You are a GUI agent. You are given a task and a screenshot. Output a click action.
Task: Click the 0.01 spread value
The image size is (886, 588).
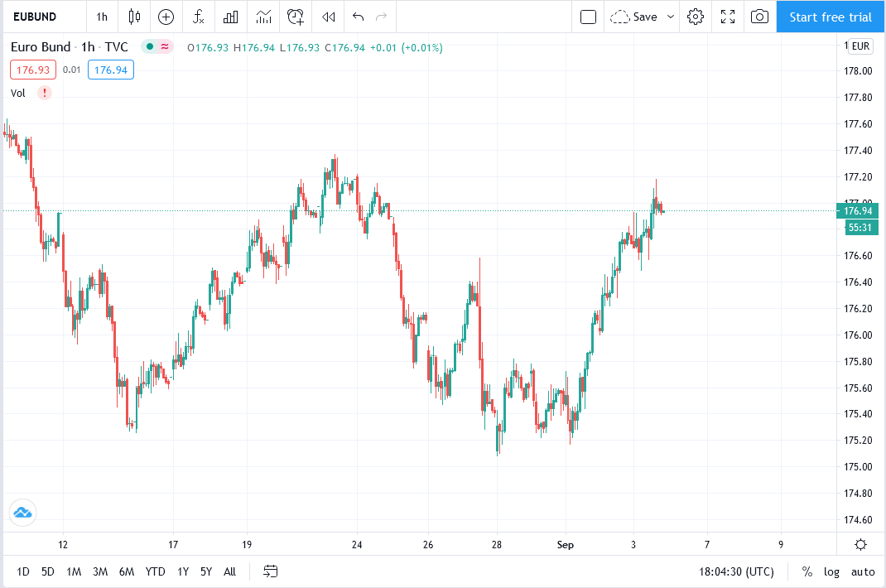(x=72, y=70)
